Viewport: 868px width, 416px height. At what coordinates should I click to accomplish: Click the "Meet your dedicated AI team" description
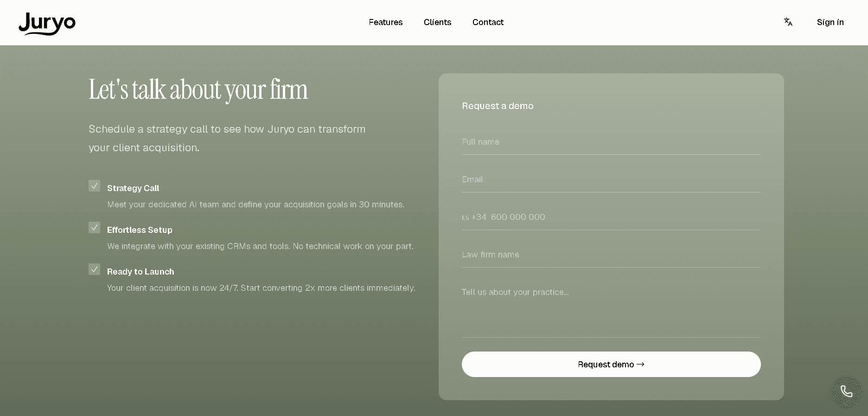pos(255,205)
